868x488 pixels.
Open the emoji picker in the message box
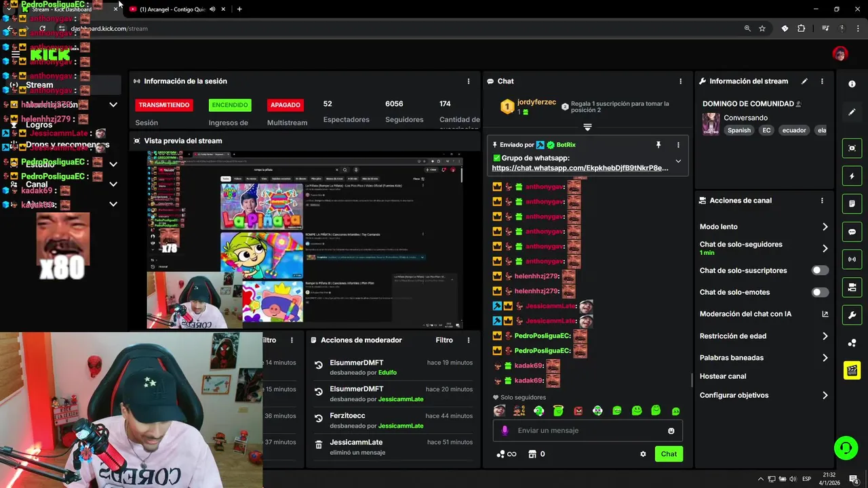tap(671, 430)
